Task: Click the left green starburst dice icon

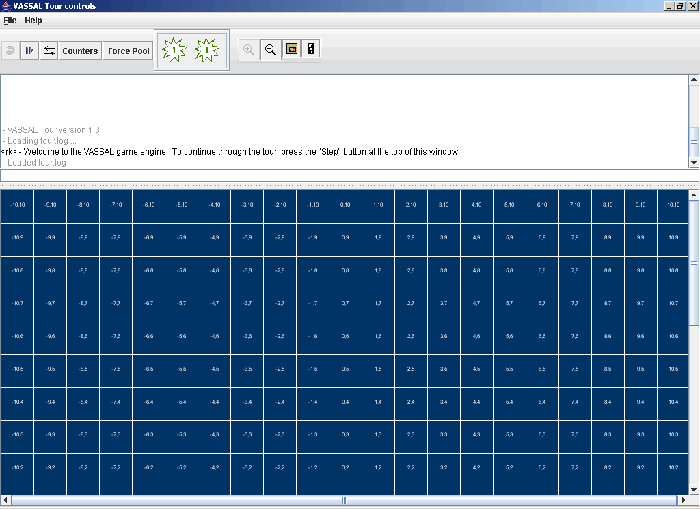Action: click(x=174, y=50)
